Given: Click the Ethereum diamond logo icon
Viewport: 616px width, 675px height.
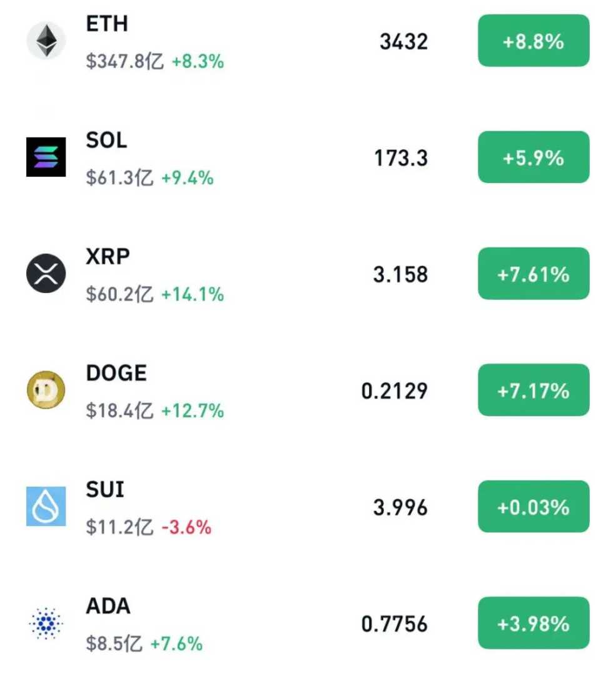Looking at the screenshot, I should click(x=46, y=41).
